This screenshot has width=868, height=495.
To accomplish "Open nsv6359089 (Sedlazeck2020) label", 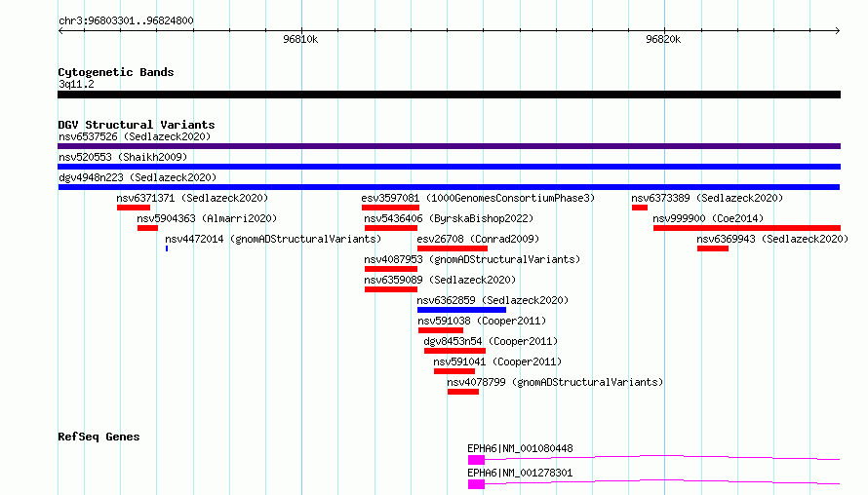I will (440, 280).
